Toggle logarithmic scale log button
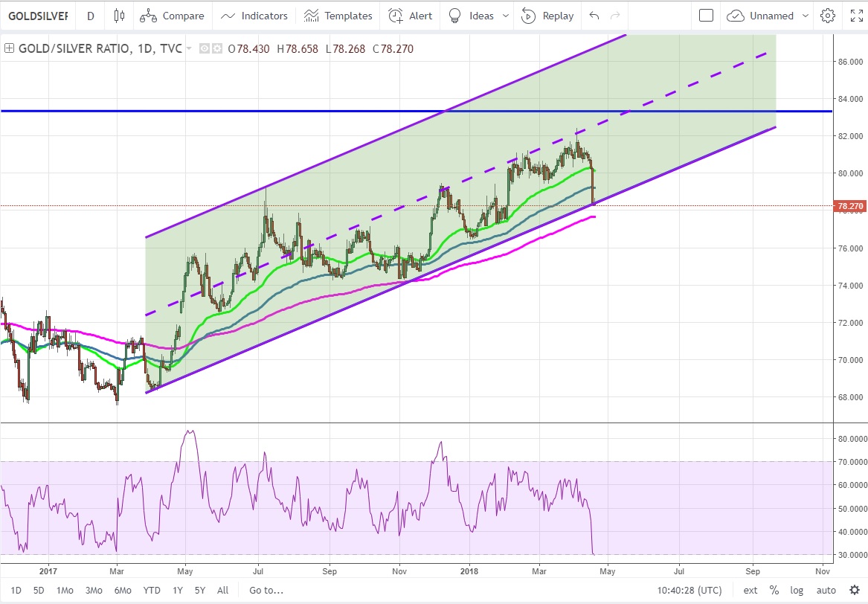 (797, 590)
